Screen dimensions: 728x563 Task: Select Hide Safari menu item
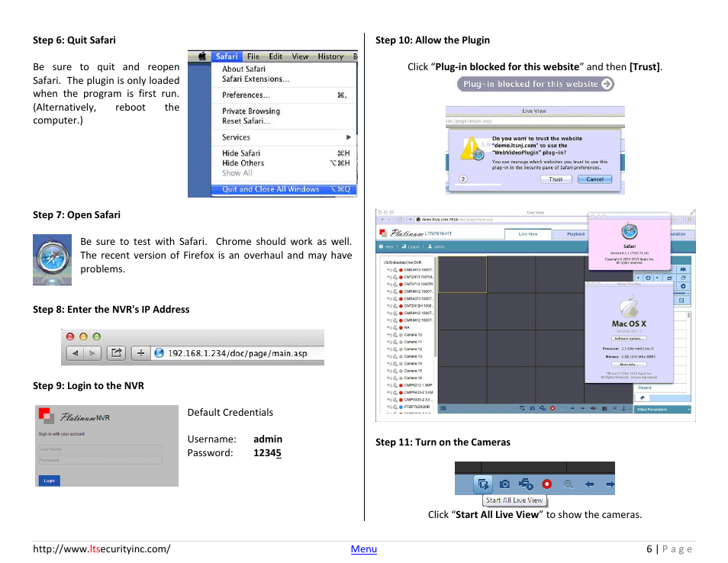284,153
